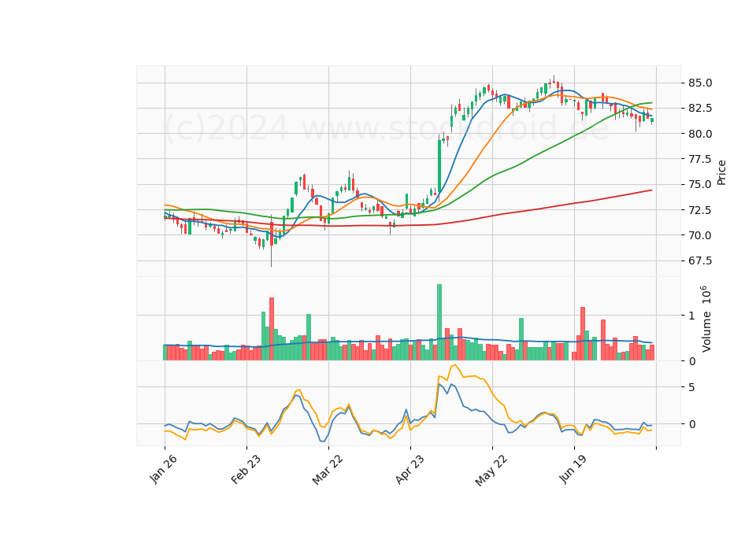Select the 70.0 price tick label
The width and height of the screenshot is (756, 543).
tap(700, 235)
